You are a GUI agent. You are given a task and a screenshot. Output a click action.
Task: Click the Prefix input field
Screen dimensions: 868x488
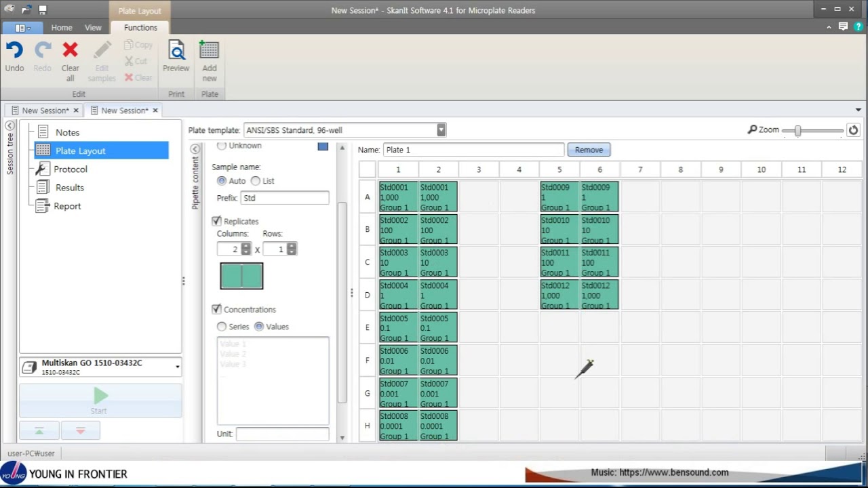(285, 198)
